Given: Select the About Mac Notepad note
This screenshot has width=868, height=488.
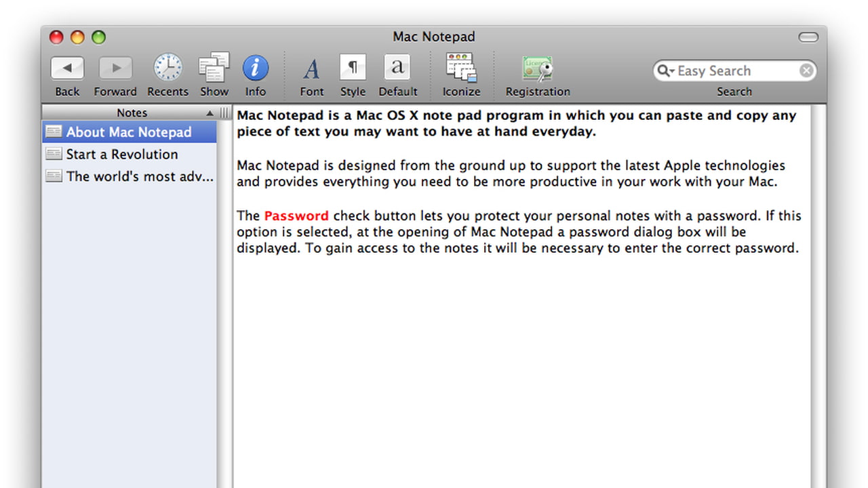Looking at the screenshot, I should coord(129,132).
